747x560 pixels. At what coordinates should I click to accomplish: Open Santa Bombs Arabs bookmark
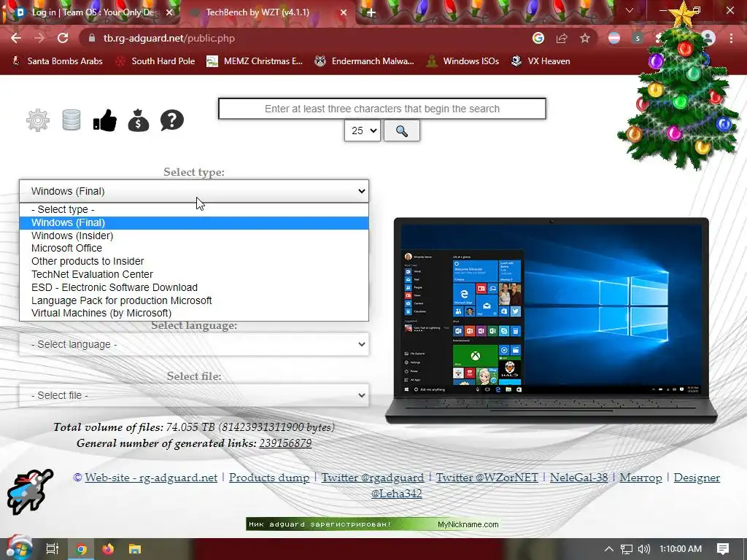(x=57, y=61)
